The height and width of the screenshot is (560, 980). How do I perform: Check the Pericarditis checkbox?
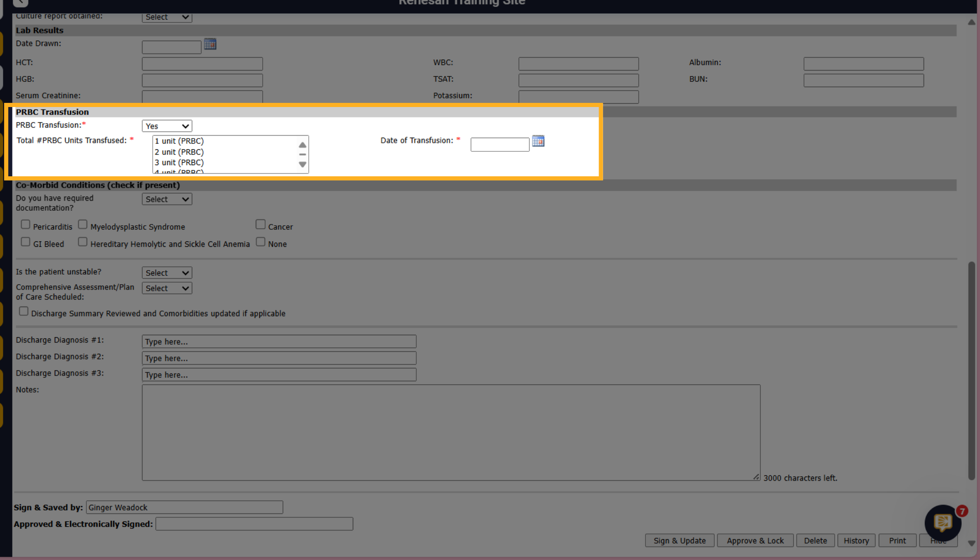[x=25, y=224]
